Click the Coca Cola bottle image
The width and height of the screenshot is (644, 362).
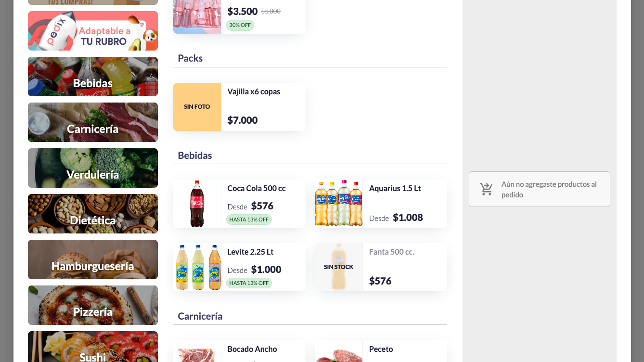tap(197, 204)
